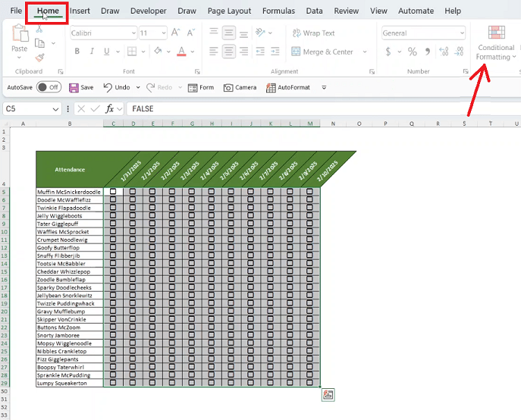Click the Undo button
Viewport: 521px width, 420px height.
point(117,87)
